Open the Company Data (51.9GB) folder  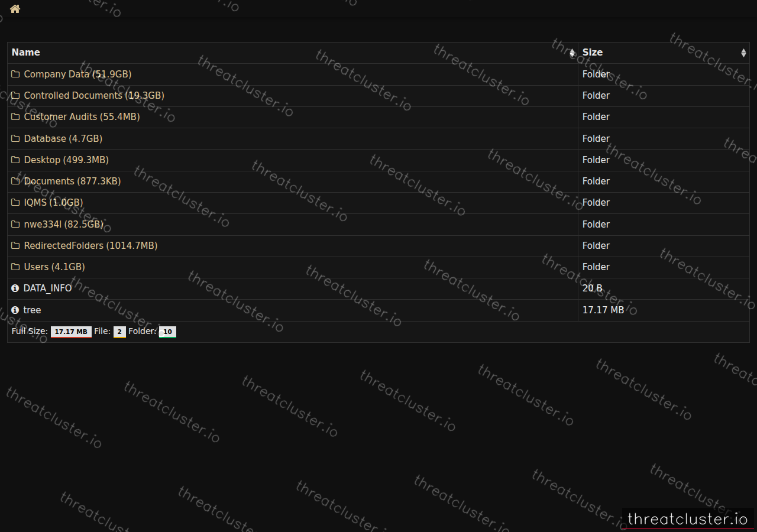(77, 74)
